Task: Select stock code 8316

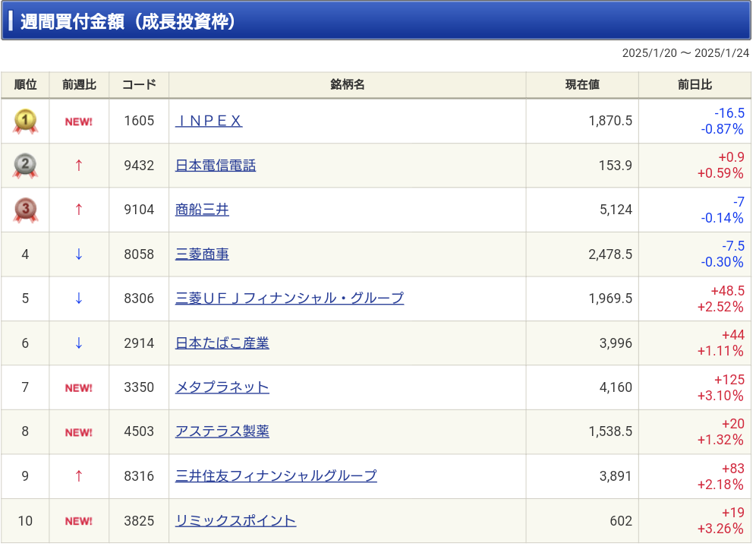Action: click(x=139, y=476)
